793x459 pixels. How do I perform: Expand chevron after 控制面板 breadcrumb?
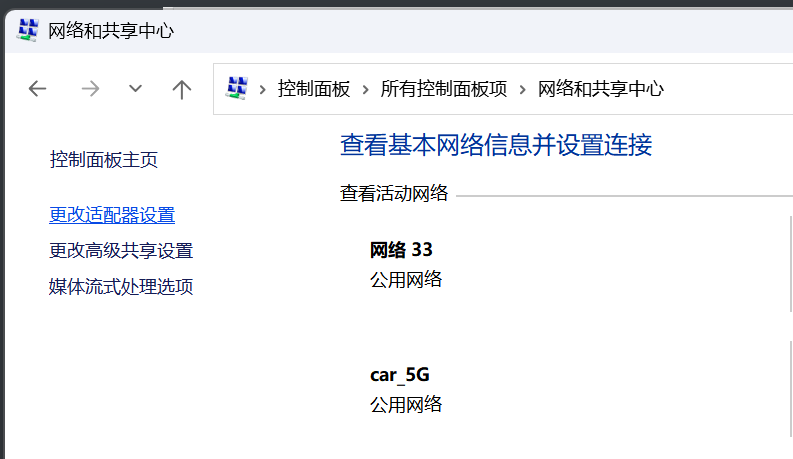click(365, 90)
